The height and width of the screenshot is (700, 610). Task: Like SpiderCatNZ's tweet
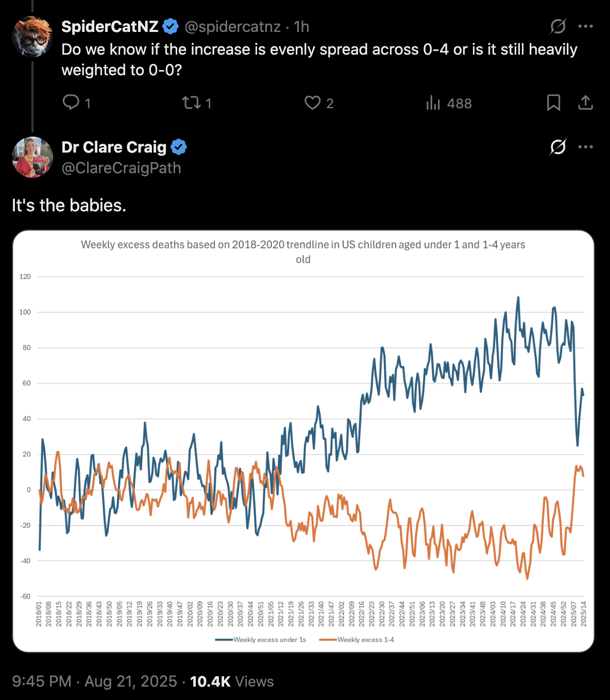[x=312, y=103]
